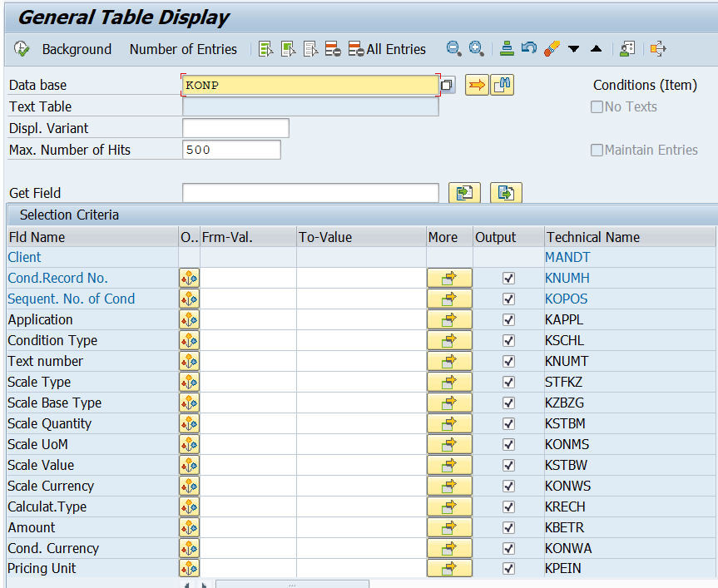
Task: Click the blue undo arrow icon
Action: click(529, 48)
